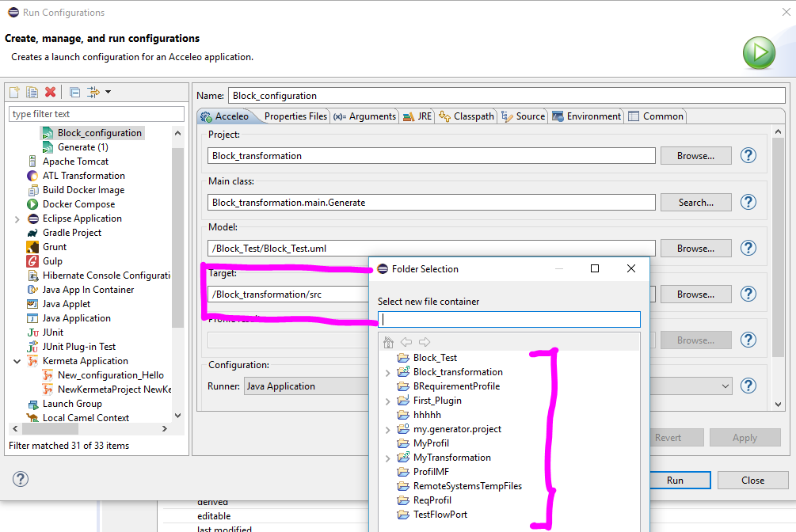The image size is (796, 532).
Task: Click the Run button
Action: 675,481
